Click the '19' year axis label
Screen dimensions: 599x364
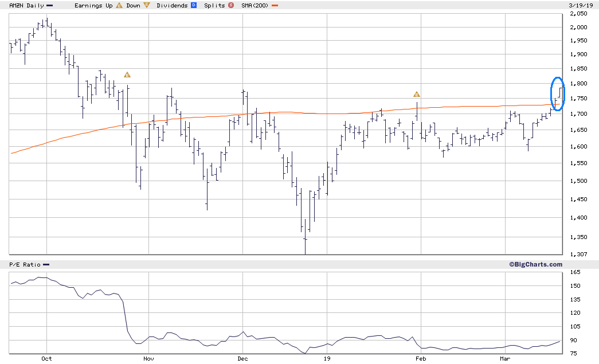pos(327,359)
